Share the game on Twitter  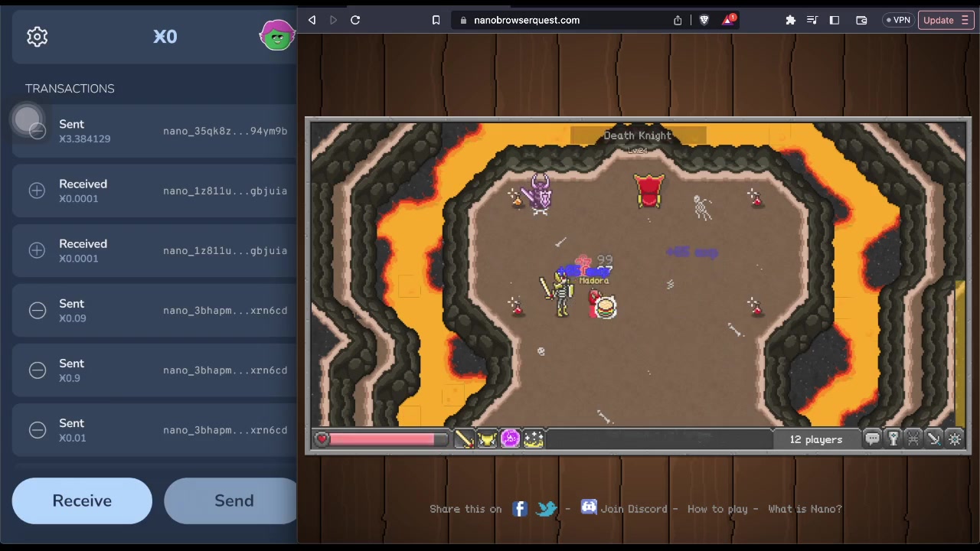point(547,508)
